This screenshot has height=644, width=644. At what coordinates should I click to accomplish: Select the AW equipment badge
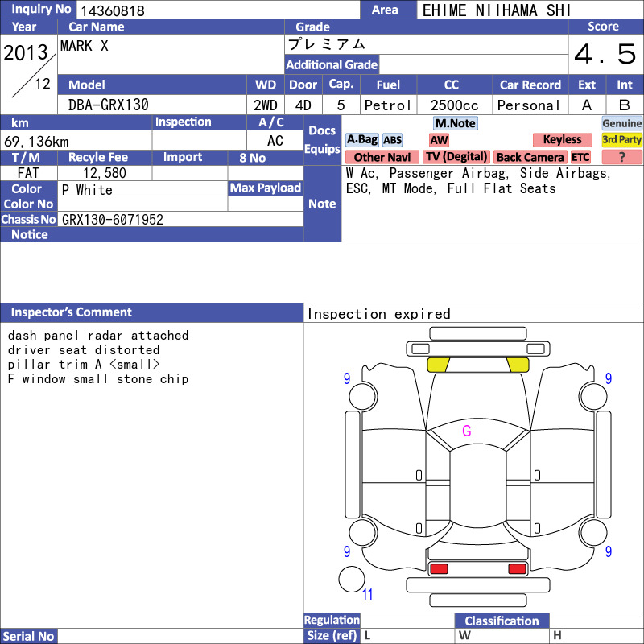439,140
